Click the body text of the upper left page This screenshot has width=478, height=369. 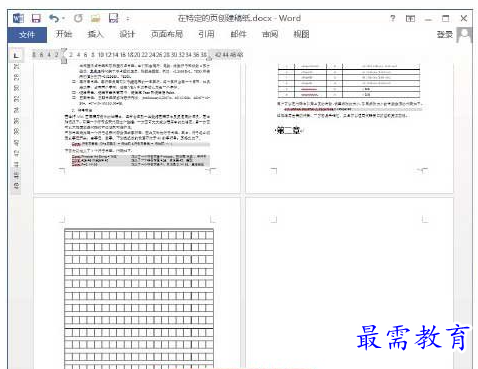[137, 115]
